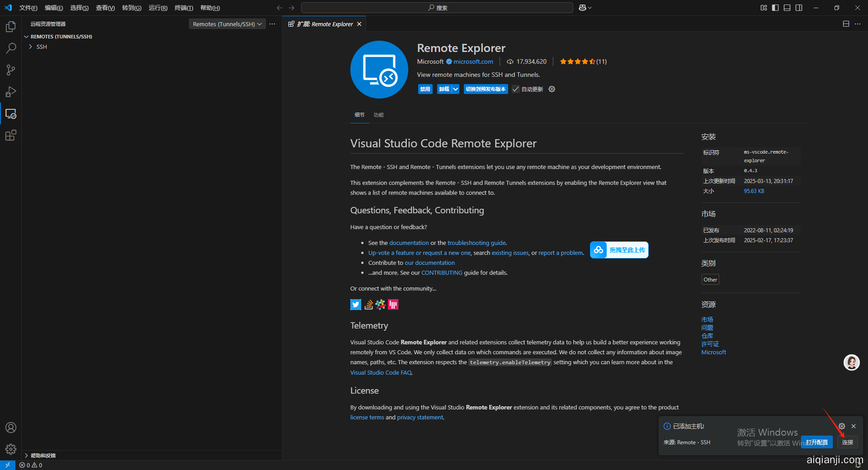Open the 终端 menu
Screen dimensions: 868x470
[x=184, y=8]
